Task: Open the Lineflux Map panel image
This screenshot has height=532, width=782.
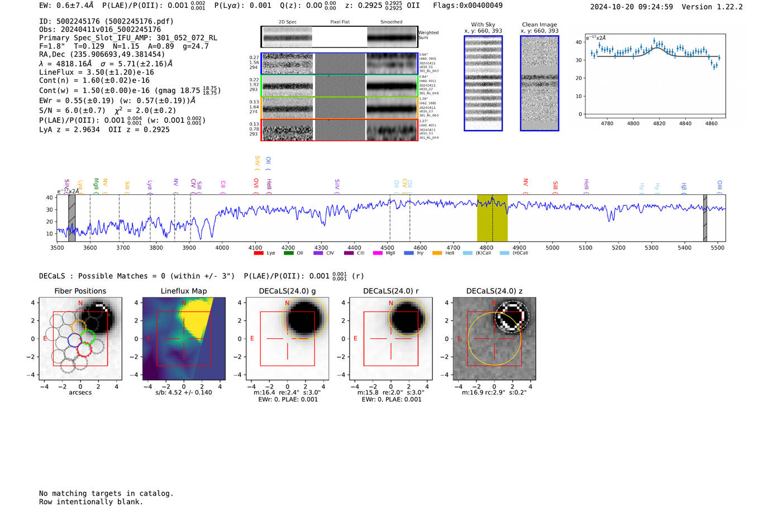Action: [184, 339]
